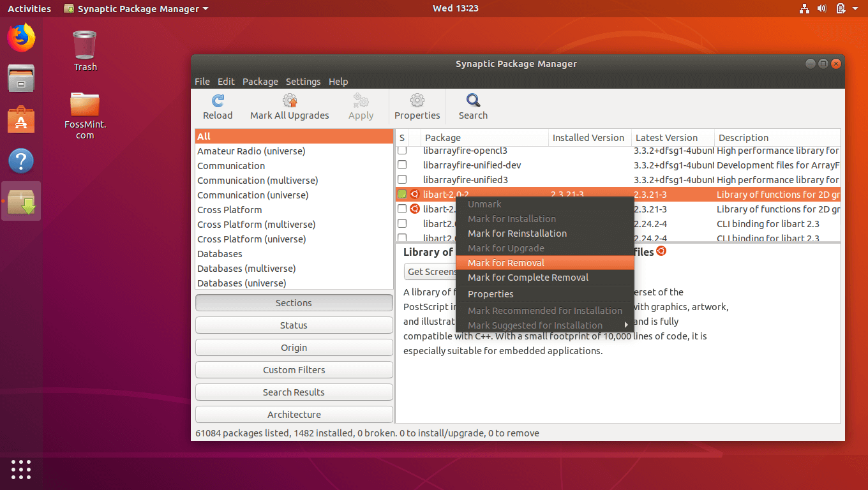Click green installed checkbox of libart-2.0-2
Image resolution: width=868 pixels, height=490 pixels.
(x=402, y=194)
